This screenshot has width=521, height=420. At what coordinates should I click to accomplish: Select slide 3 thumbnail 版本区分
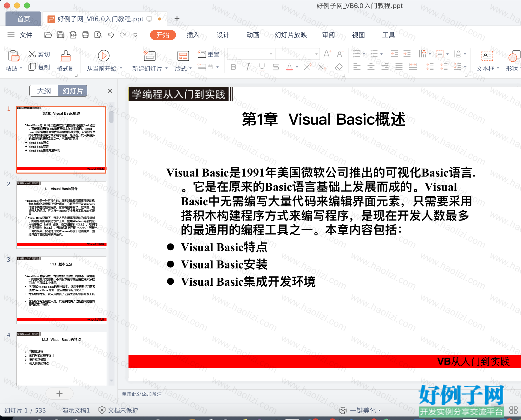click(x=61, y=290)
